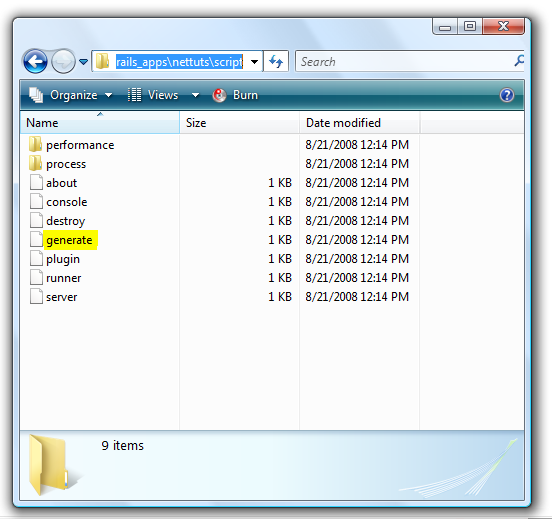Expand the address bar history dropdown
Image resolution: width=552 pixels, height=519 pixels.
click(x=254, y=62)
